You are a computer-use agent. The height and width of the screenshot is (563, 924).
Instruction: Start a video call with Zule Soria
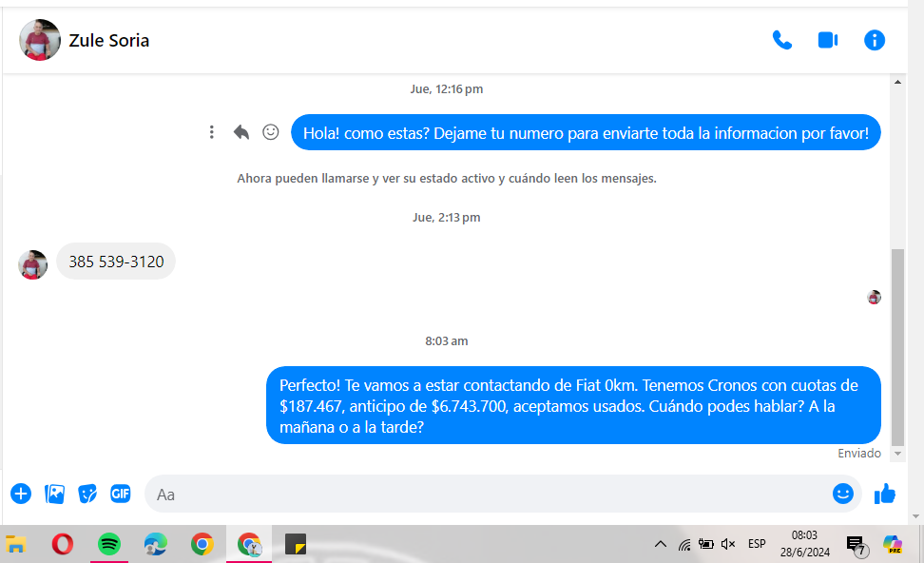(828, 40)
